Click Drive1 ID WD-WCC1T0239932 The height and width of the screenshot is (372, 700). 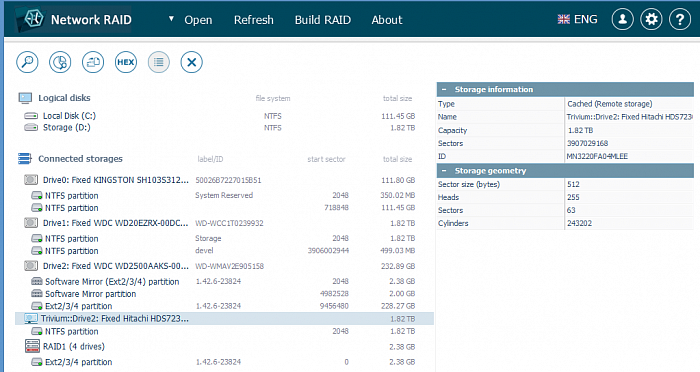(x=229, y=223)
